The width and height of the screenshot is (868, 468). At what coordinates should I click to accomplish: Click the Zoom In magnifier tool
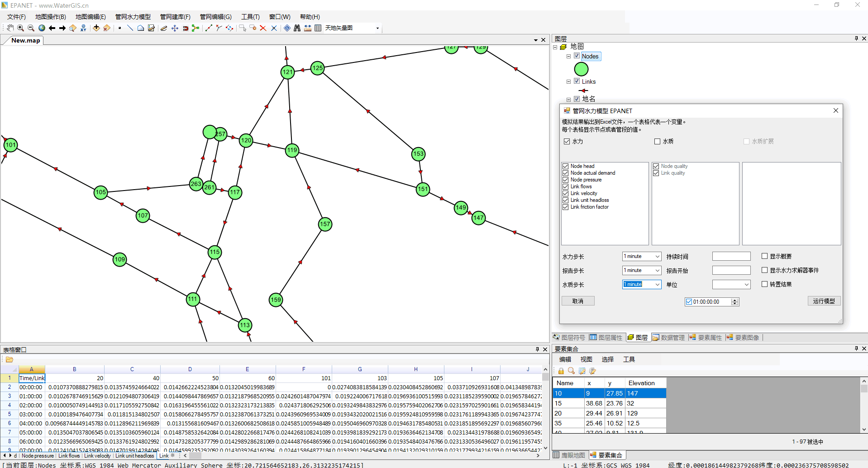20,28
